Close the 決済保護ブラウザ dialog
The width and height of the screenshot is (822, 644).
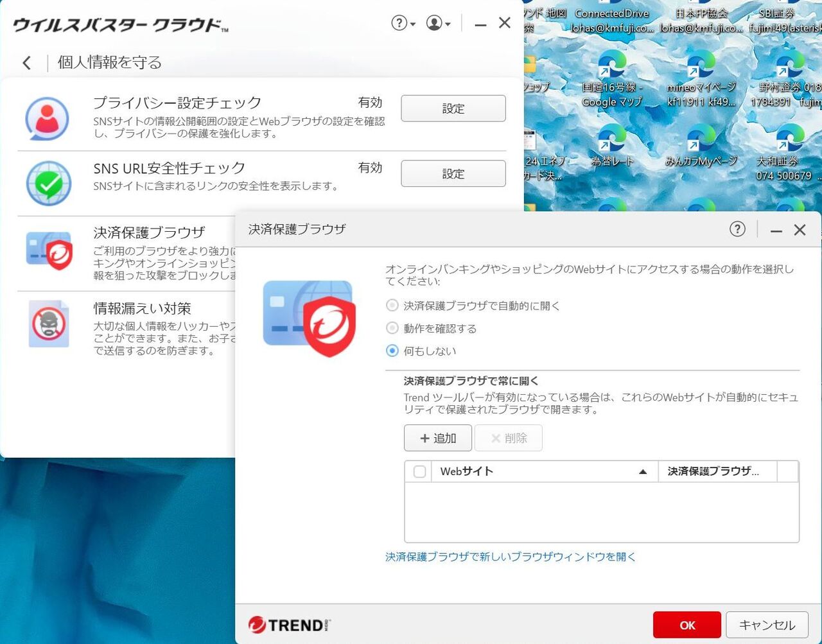[x=800, y=230]
